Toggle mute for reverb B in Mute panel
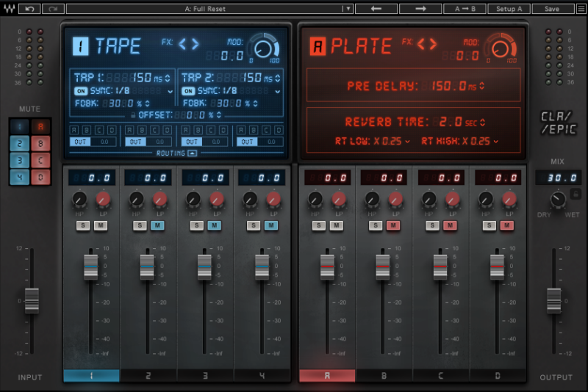Viewport: 588px width, 392px height. click(x=40, y=142)
